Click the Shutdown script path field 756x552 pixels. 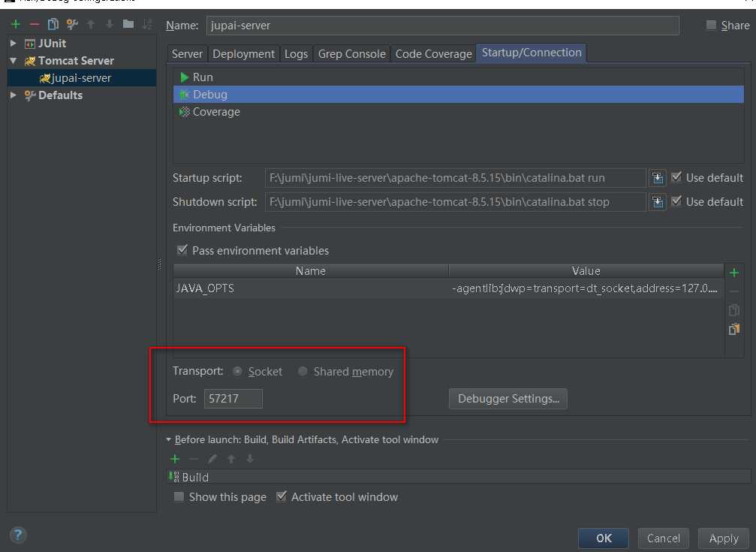pyautogui.click(x=455, y=202)
